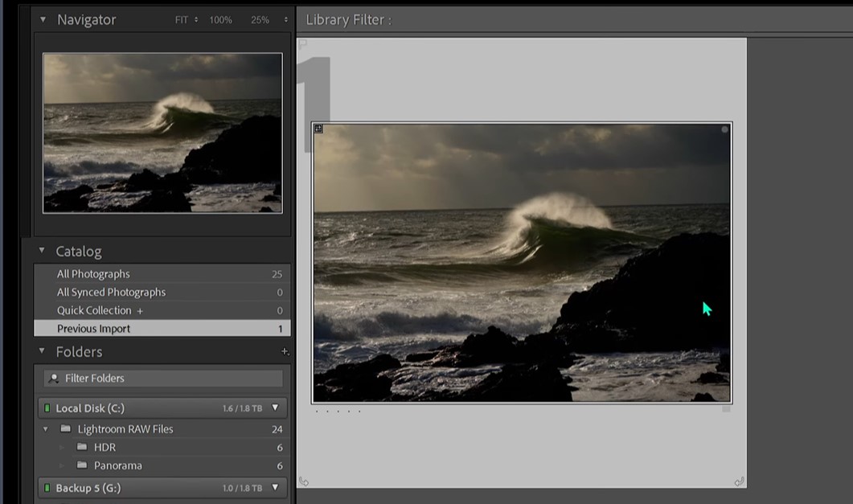This screenshot has height=504, width=853.
Task: Set Navigator zoom to FIT
Action: click(x=181, y=20)
